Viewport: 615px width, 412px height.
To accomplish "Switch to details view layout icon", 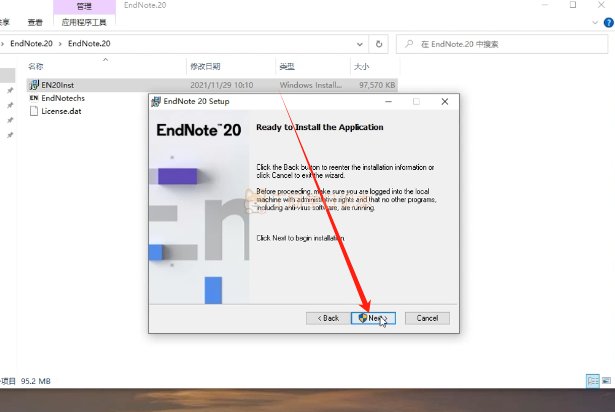I will 593,381.
